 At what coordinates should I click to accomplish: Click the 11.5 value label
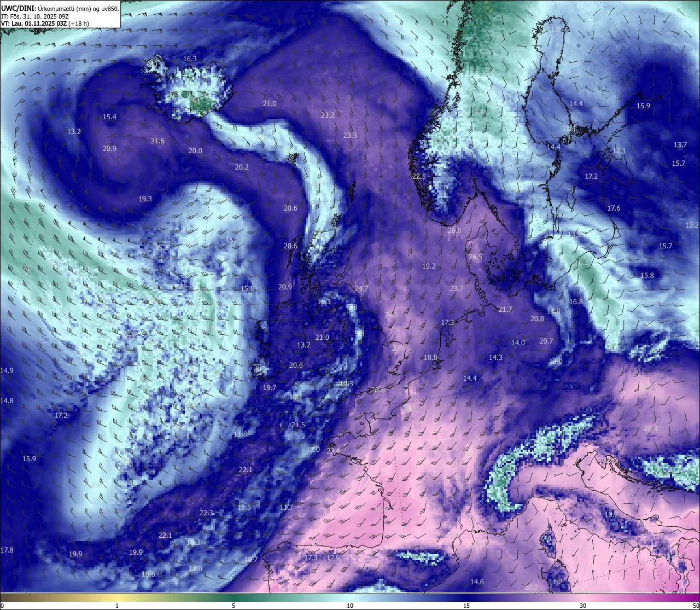point(244,507)
